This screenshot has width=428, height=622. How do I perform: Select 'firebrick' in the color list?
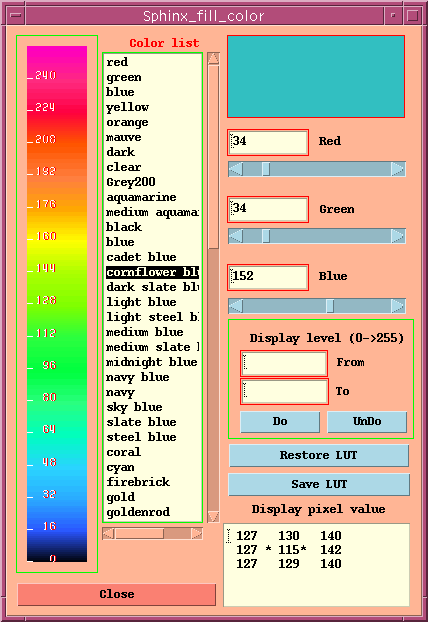[x=152, y=482]
